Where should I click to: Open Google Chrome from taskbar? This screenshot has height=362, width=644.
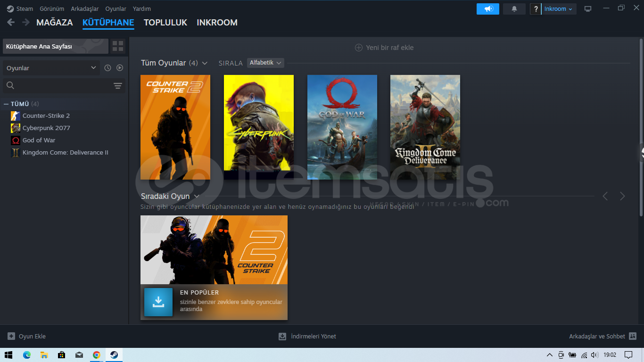96,355
